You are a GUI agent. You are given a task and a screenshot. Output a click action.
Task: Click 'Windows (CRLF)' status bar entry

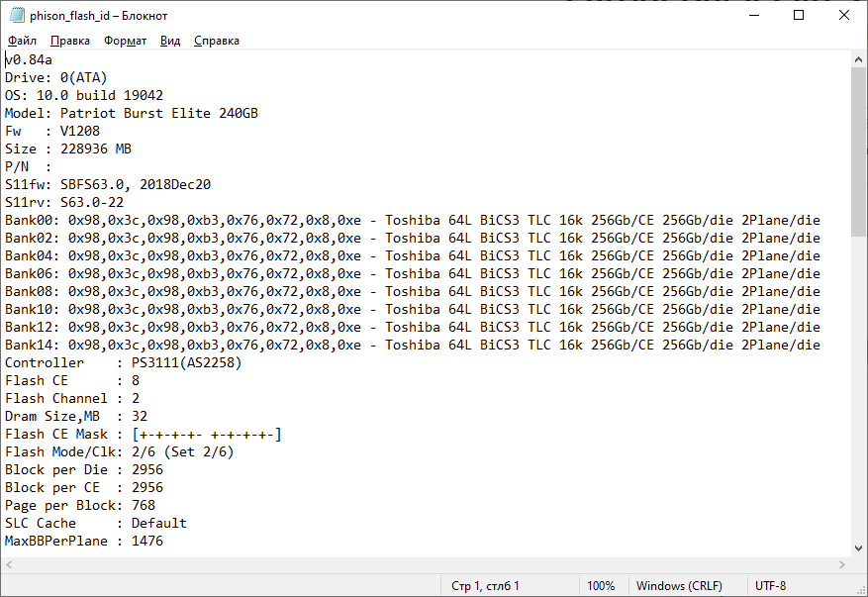(x=679, y=585)
